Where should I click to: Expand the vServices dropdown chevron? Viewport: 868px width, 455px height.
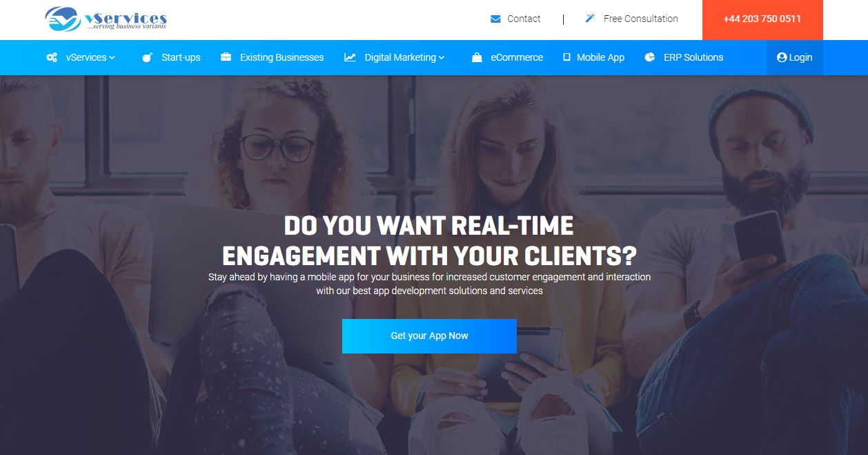point(112,58)
